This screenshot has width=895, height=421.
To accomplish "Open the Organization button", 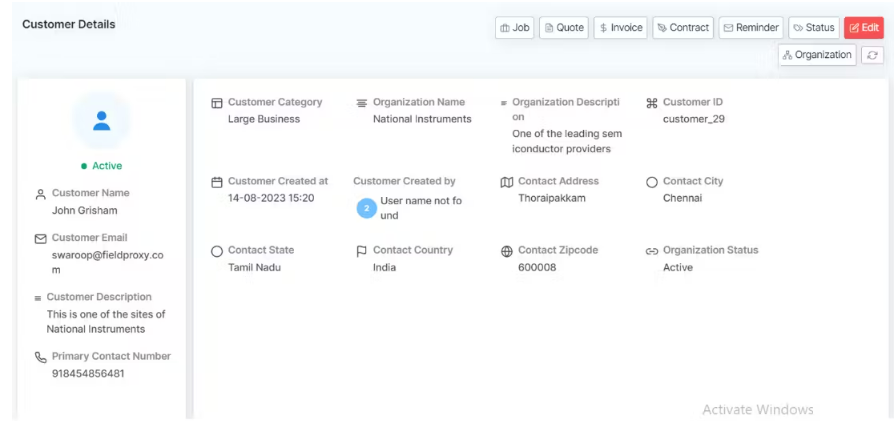I will pos(818,55).
